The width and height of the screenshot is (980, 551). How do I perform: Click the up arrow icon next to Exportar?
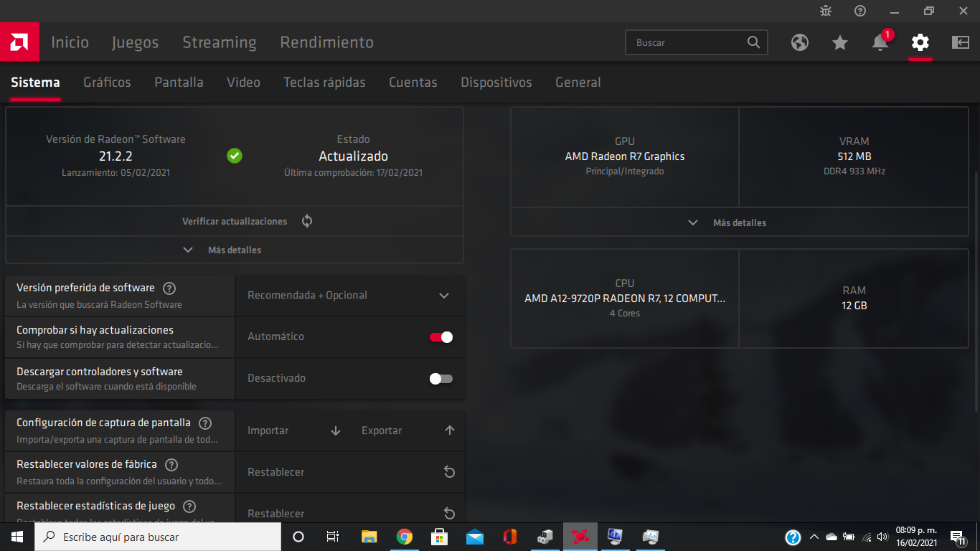pyautogui.click(x=450, y=430)
